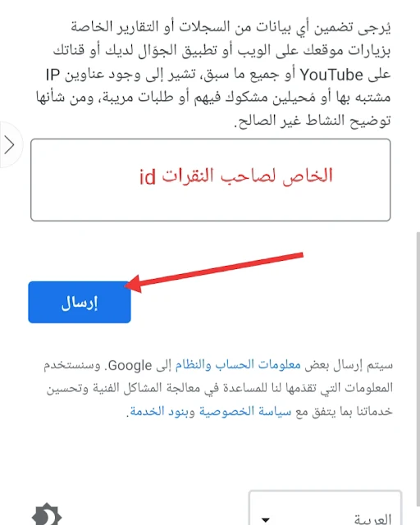
Task: Click the IP abbreviation in the instructions text
Action: click(x=53, y=75)
